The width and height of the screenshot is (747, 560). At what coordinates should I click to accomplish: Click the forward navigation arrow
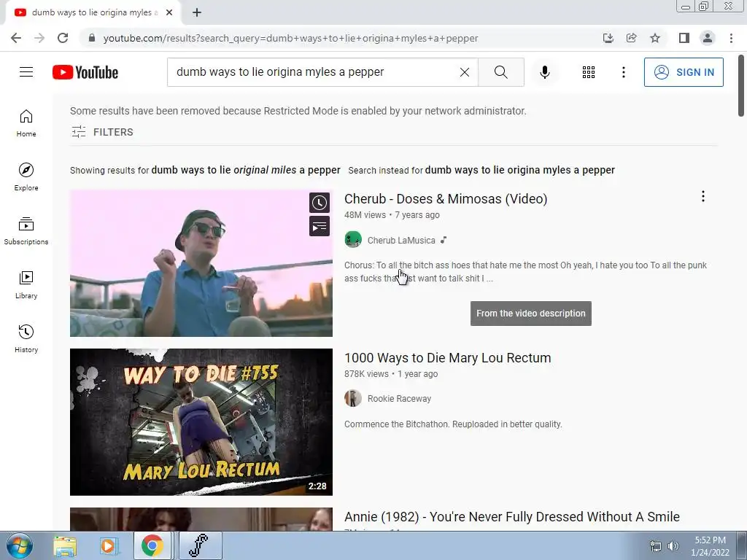[x=39, y=38]
